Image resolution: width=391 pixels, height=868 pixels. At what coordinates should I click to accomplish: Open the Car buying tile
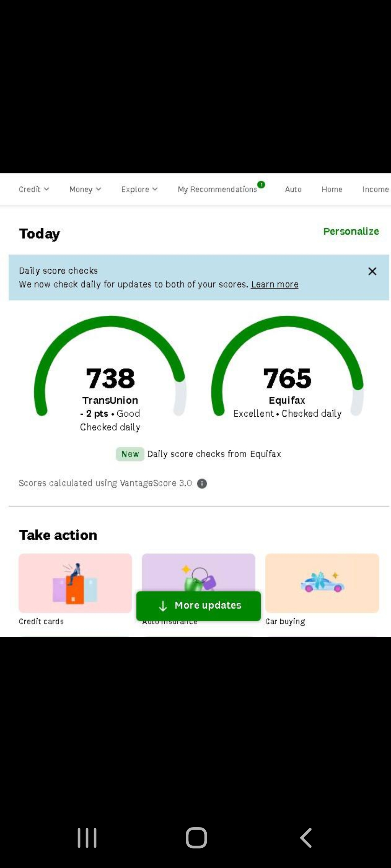(x=322, y=583)
